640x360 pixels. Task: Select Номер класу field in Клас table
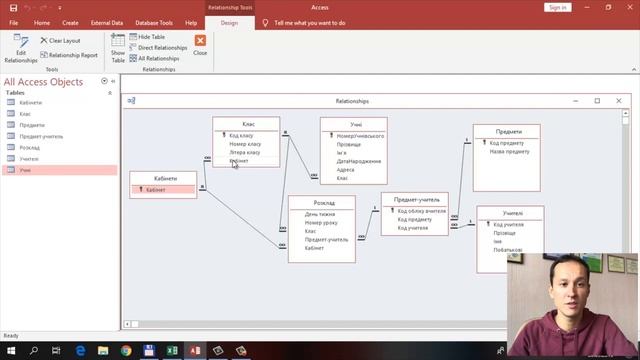coord(245,144)
